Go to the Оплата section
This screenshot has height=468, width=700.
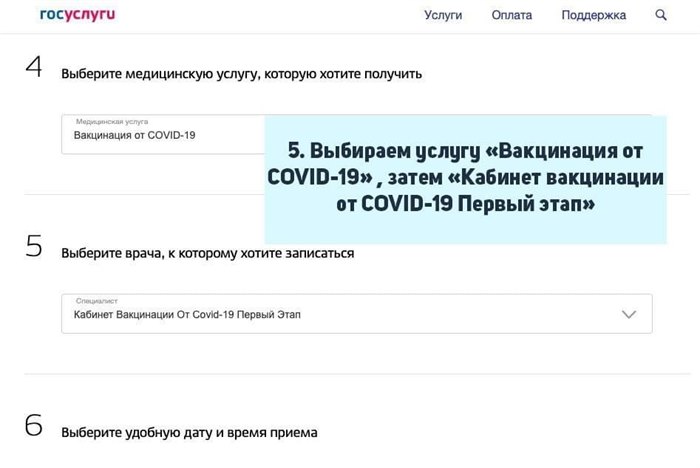(511, 15)
